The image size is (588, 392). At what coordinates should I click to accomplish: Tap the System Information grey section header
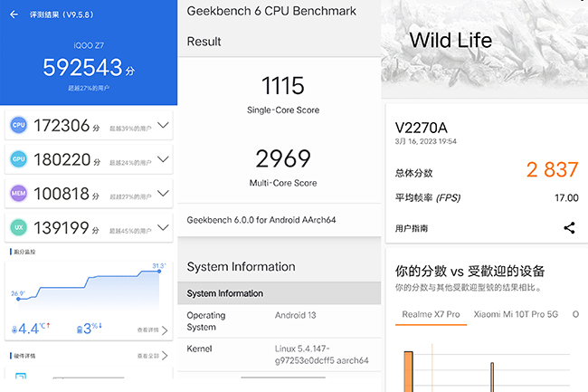pos(280,293)
